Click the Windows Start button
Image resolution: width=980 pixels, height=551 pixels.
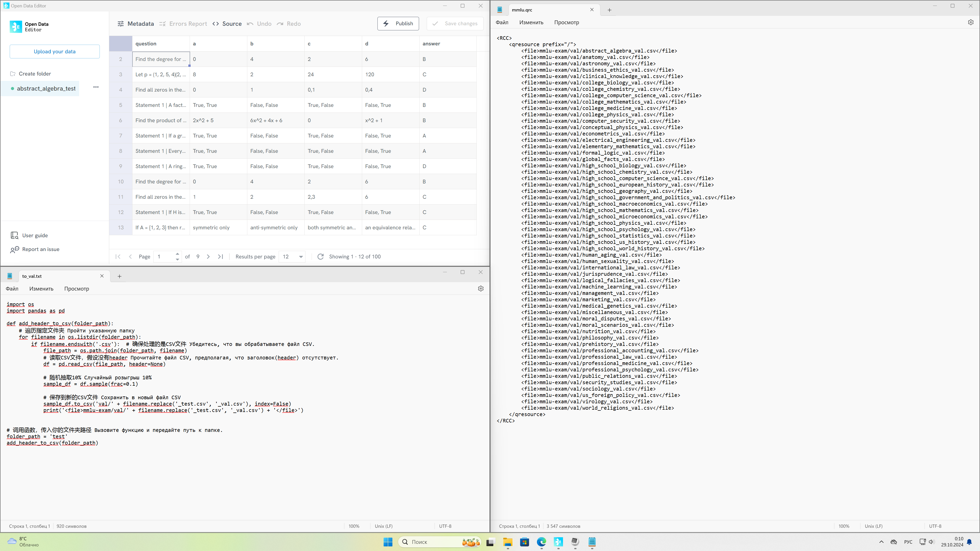[x=388, y=542]
